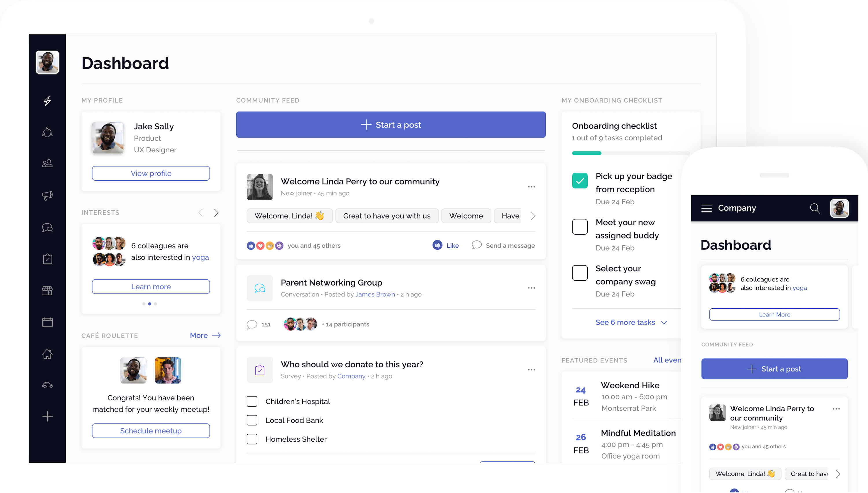Screen dimensions: 868x493
Task: Click the search icon in mobile header
Action: pos(815,208)
